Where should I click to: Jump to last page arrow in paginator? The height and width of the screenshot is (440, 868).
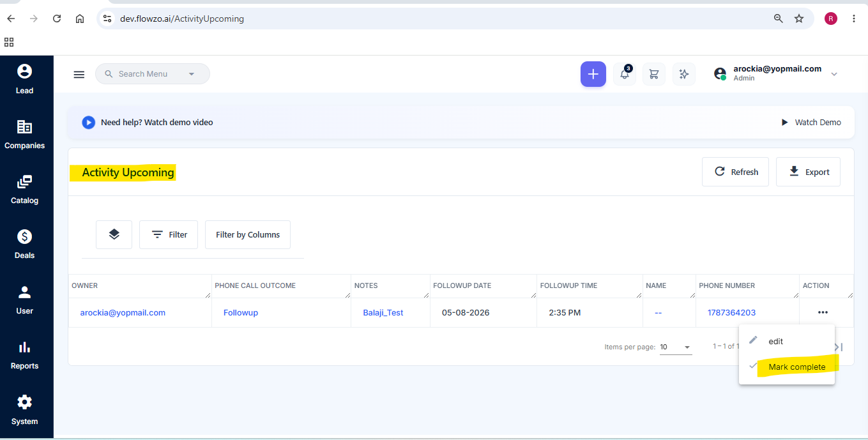point(839,347)
